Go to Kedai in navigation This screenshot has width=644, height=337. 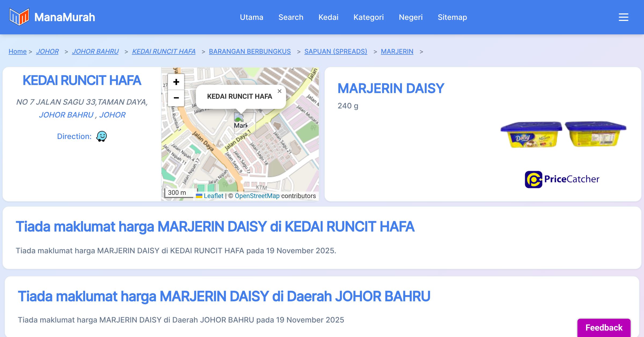point(328,17)
